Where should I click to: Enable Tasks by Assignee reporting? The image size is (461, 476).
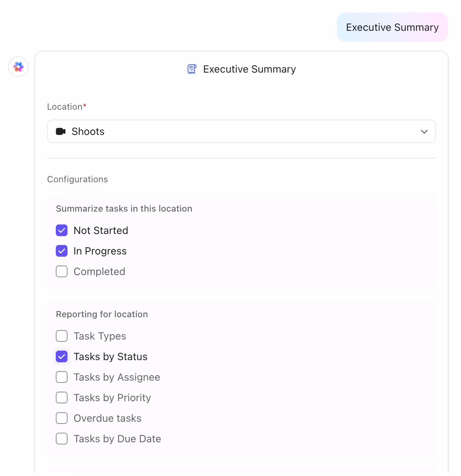pos(62,377)
